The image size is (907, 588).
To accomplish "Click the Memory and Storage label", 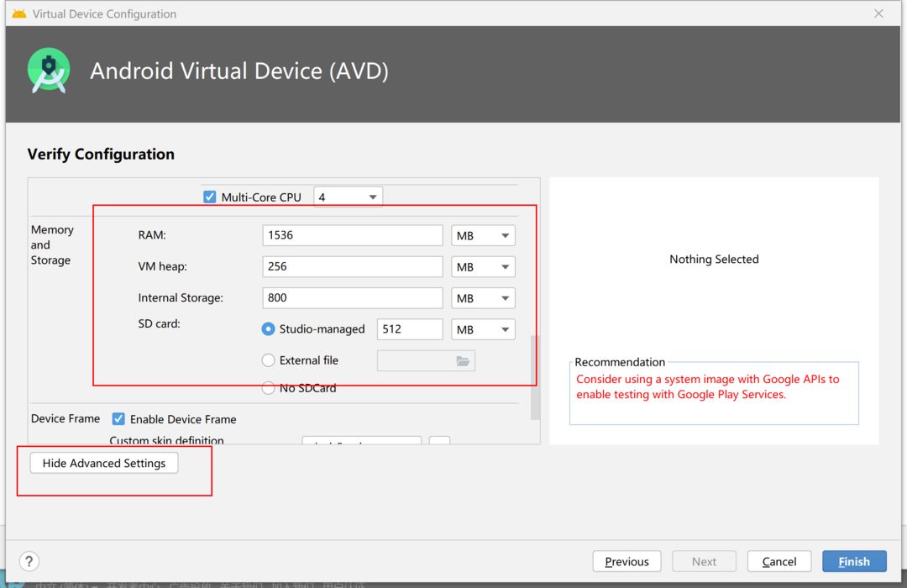I will pyautogui.click(x=52, y=244).
